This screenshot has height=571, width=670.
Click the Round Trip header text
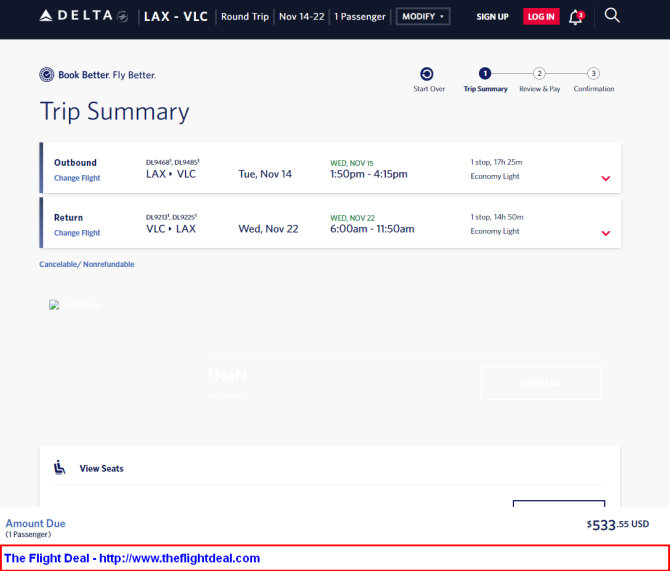click(x=245, y=17)
